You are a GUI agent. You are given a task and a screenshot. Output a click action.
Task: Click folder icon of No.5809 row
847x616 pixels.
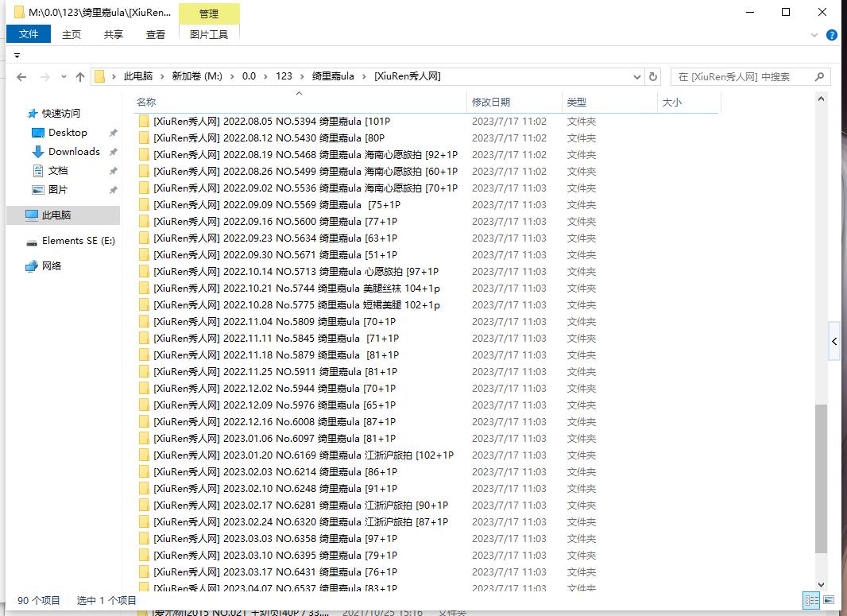144,321
